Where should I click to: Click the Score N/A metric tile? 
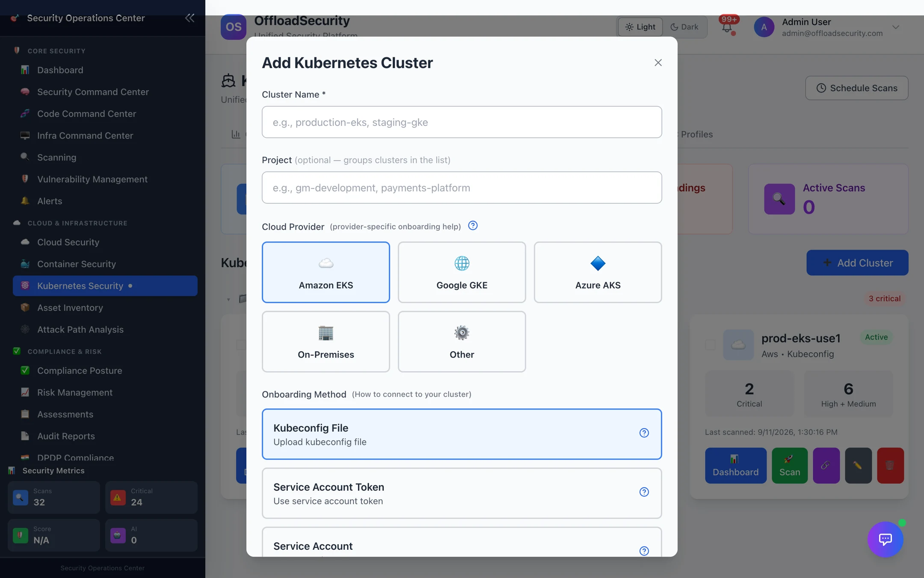click(54, 535)
